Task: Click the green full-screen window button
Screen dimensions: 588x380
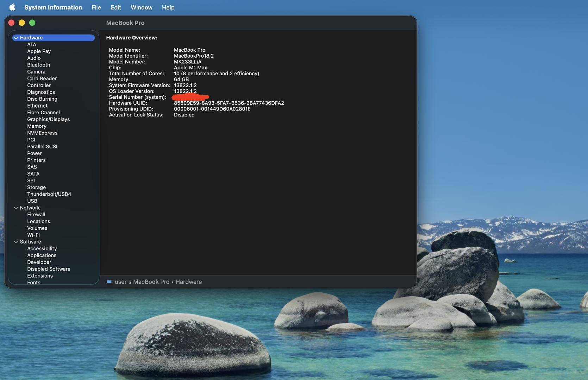Action: (32, 23)
